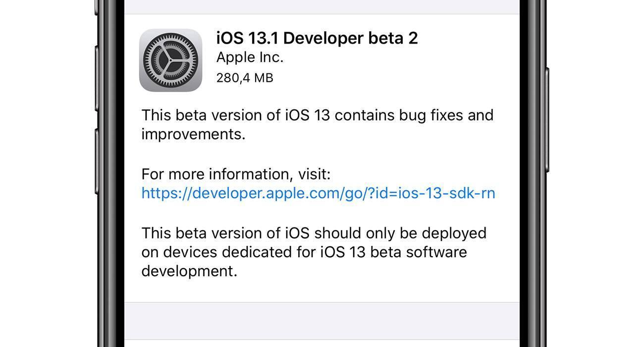Tap the bug fixes and improvements paragraph

(317, 124)
